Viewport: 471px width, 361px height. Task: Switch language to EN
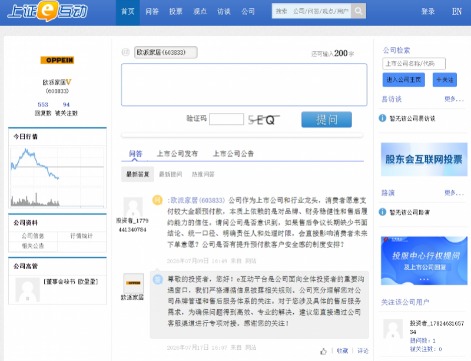[x=457, y=12]
